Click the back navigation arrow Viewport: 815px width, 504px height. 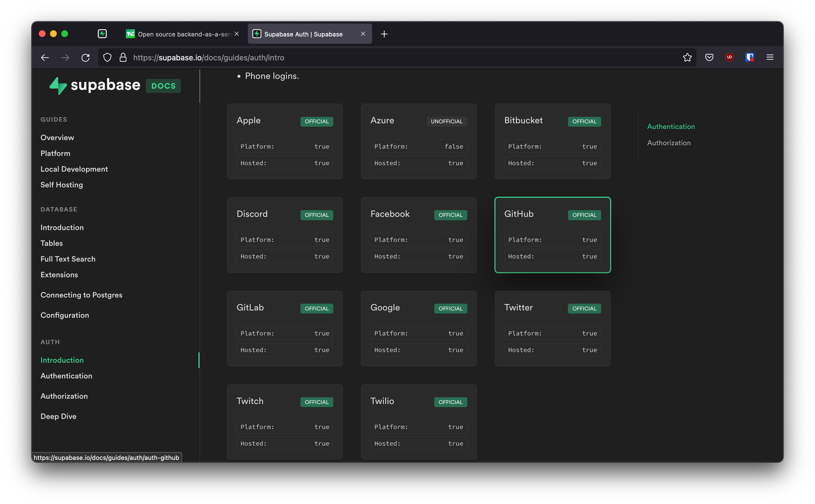(45, 57)
